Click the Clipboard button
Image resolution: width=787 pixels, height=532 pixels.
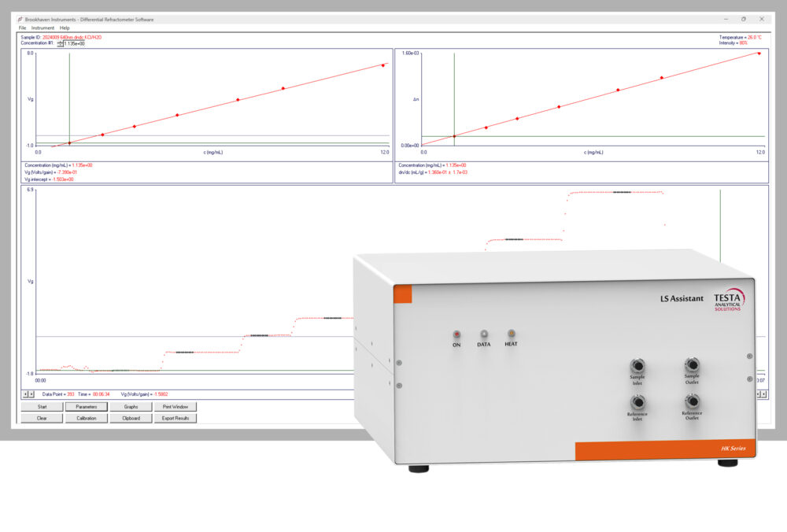point(131,419)
